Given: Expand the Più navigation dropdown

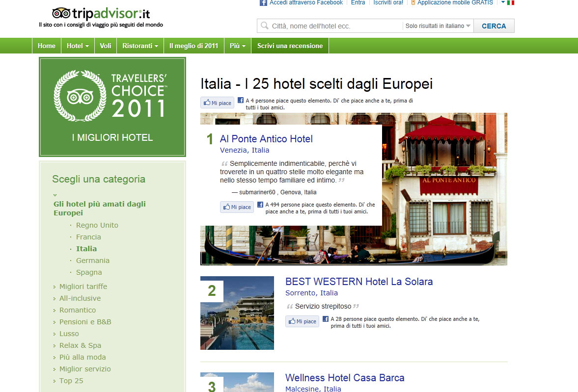Looking at the screenshot, I should (x=238, y=46).
